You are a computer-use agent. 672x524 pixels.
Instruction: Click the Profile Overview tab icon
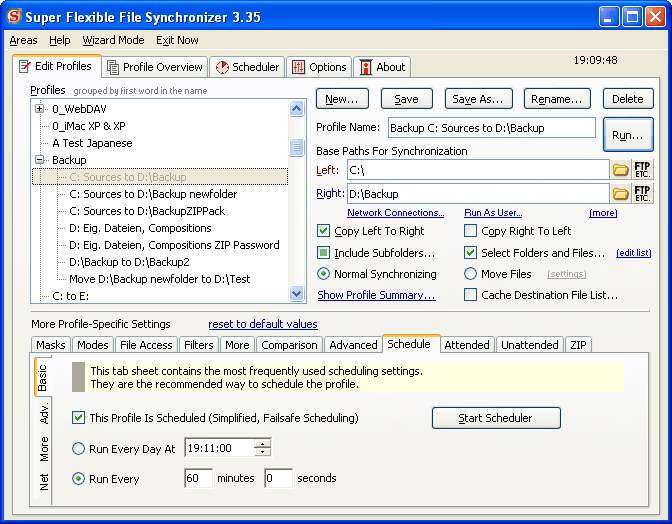(x=113, y=67)
